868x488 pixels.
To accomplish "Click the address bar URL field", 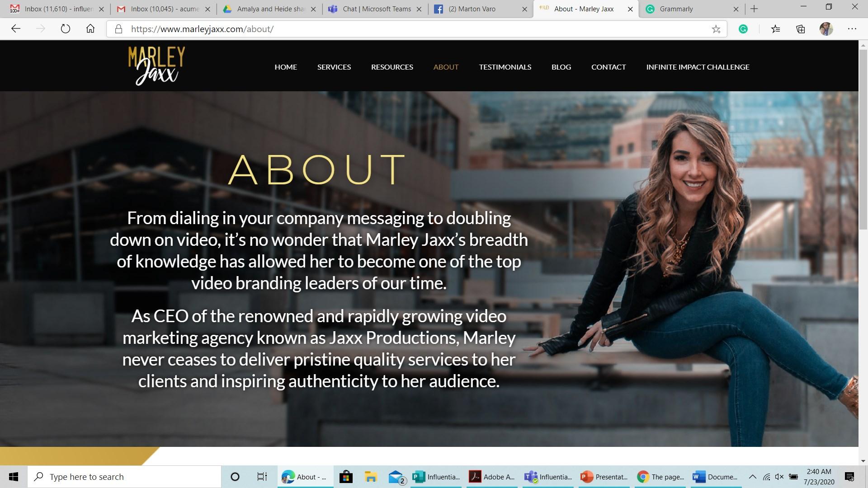I will (416, 29).
